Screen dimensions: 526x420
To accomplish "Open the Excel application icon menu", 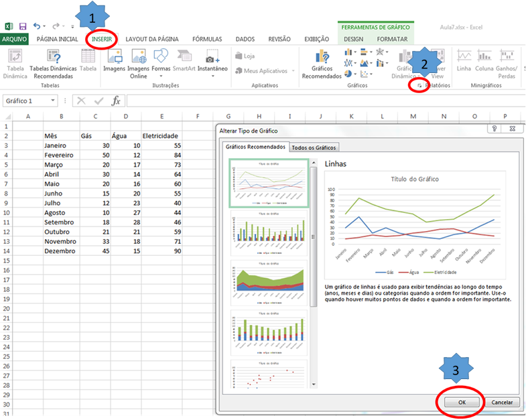I will (9, 26).
